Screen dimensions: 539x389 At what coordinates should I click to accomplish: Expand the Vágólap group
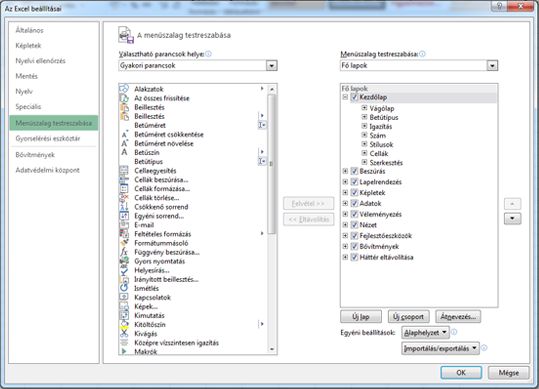[x=364, y=108]
